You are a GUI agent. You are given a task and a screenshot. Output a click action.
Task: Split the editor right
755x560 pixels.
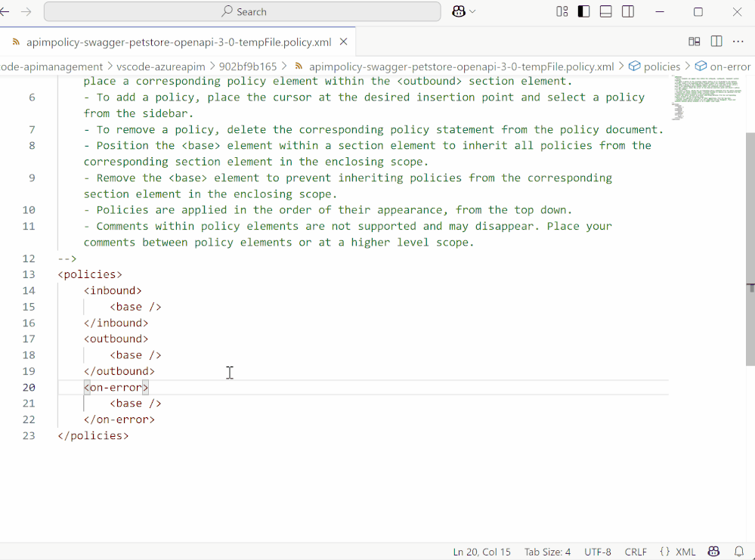pyautogui.click(x=716, y=42)
